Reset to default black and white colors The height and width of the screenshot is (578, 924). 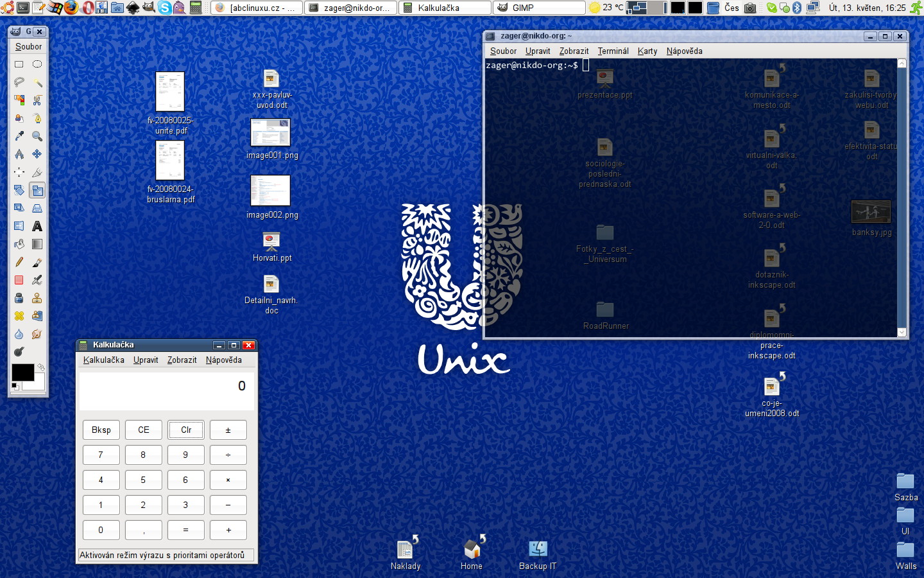click(15, 387)
